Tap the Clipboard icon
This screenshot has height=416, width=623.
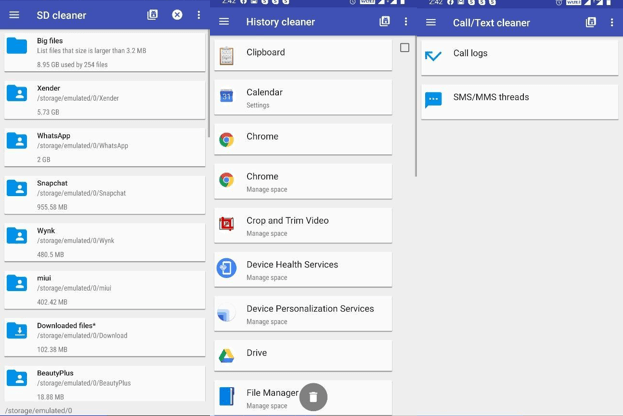[226, 56]
